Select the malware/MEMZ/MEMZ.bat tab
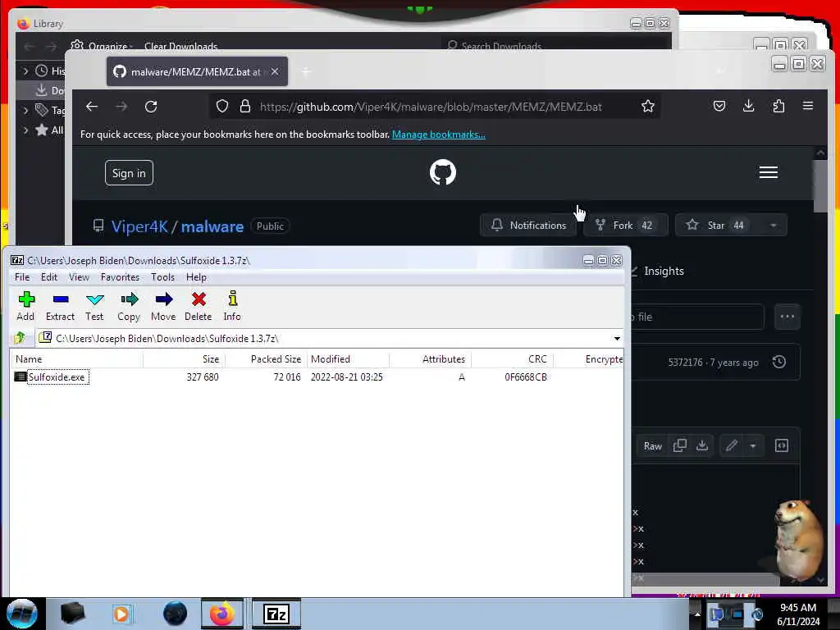 (197, 71)
